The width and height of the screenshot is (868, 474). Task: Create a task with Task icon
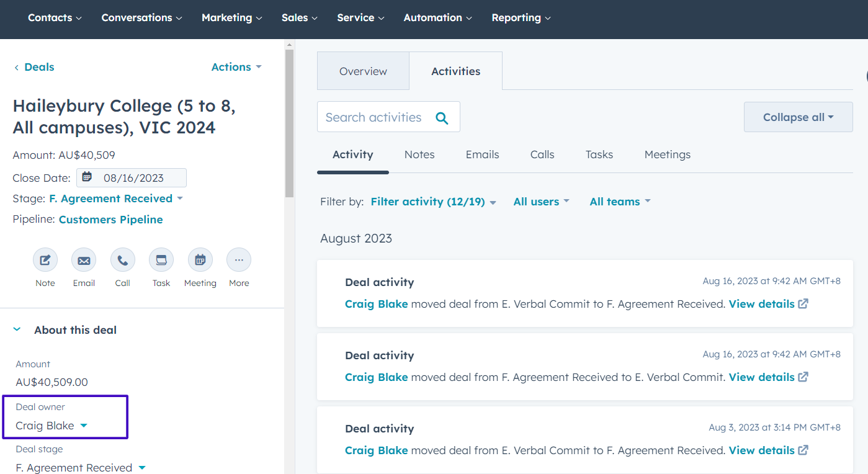(x=161, y=261)
